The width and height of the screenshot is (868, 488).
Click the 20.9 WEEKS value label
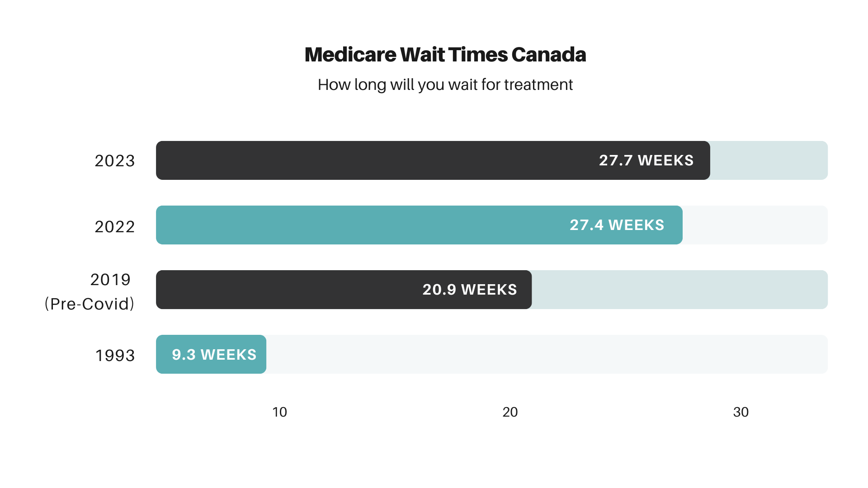pos(470,290)
